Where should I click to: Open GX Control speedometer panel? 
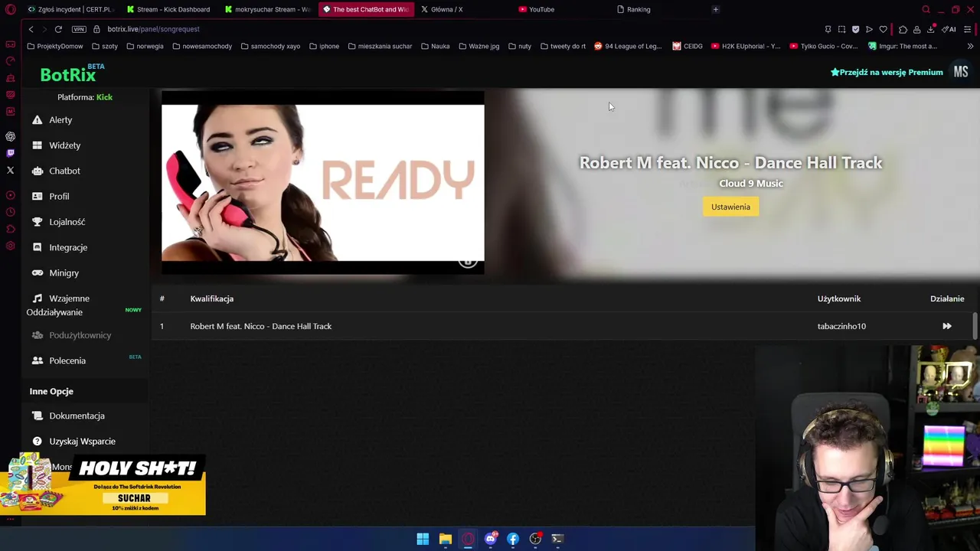[x=11, y=60]
